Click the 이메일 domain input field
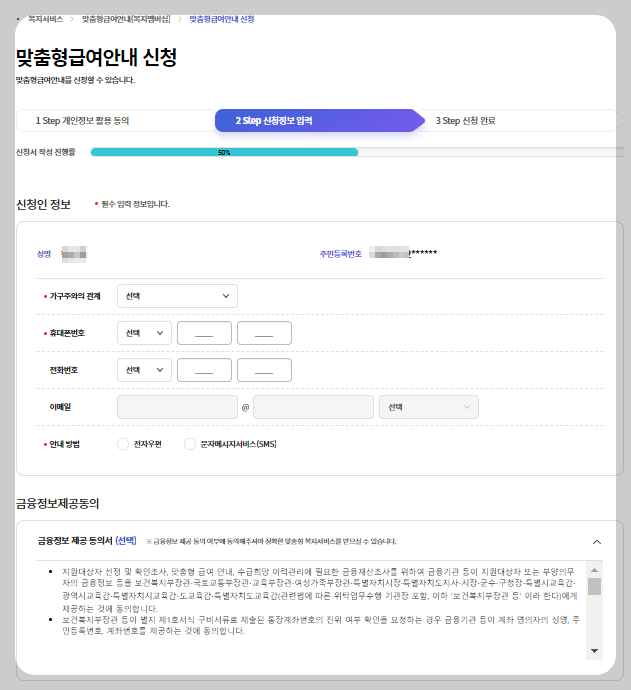Viewport: 631px width, 690px height. [313, 407]
